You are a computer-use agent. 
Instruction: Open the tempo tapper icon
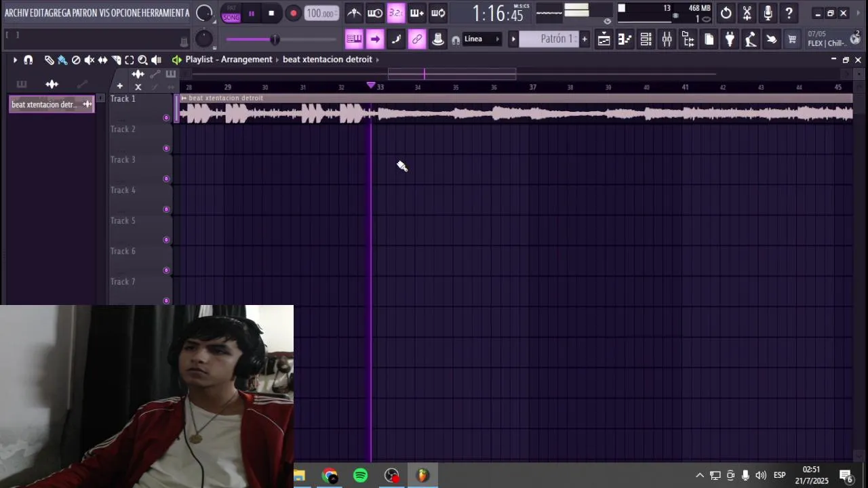751,39
